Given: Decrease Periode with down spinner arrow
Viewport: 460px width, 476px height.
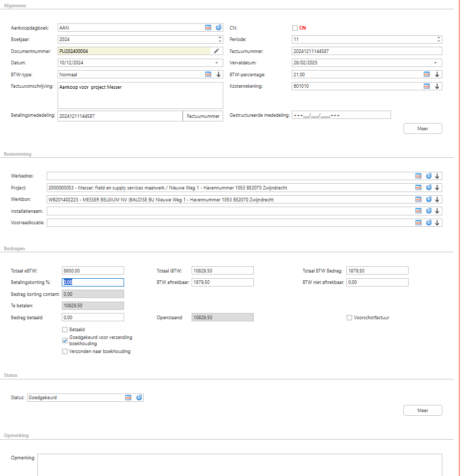Looking at the screenshot, I should click(x=438, y=41).
